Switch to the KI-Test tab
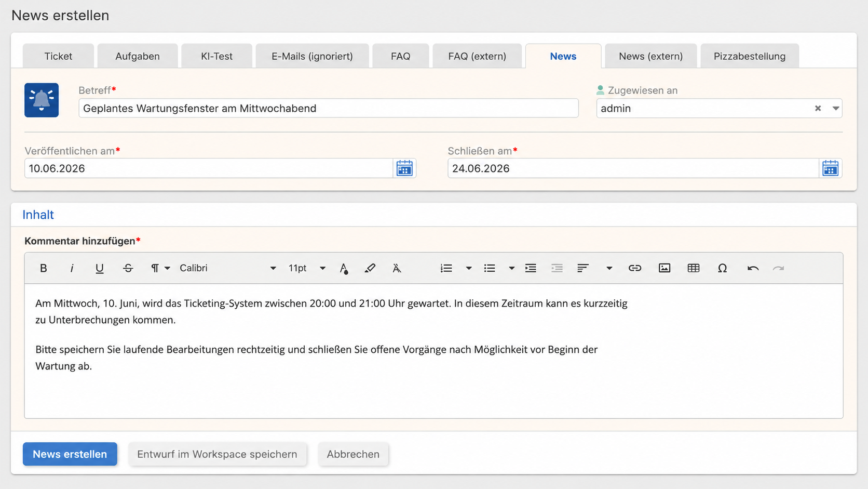The image size is (868, 489). (x=216, y=56)
